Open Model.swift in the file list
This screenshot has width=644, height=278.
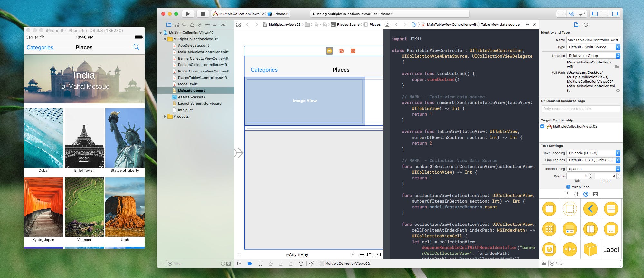click(188, 84)
